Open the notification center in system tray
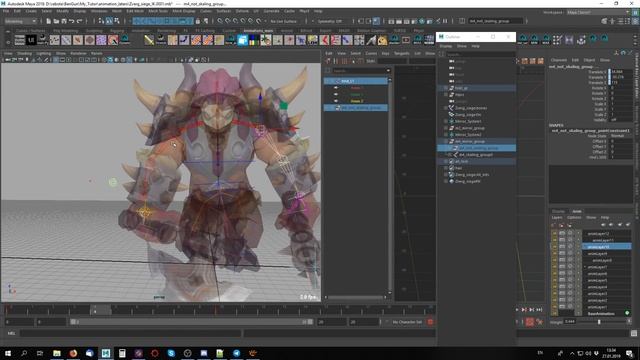Screen dimensions: 640x360 (630, 353)
